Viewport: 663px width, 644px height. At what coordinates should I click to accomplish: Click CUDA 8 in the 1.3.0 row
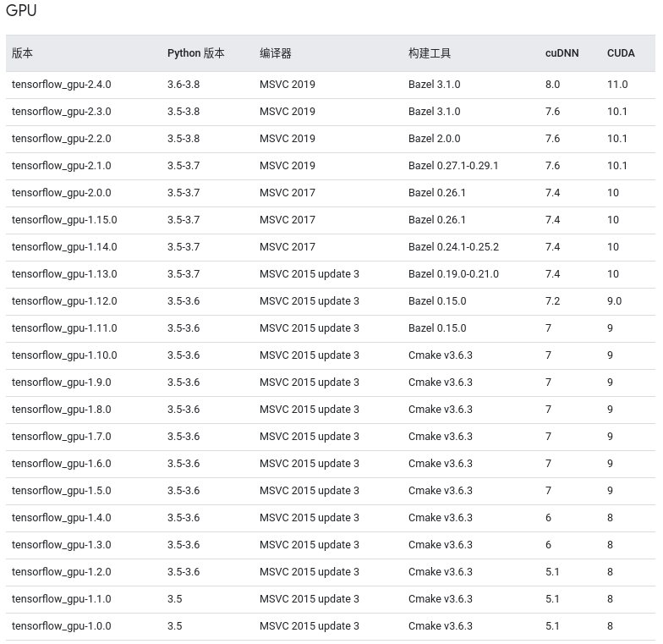[611, 545]
